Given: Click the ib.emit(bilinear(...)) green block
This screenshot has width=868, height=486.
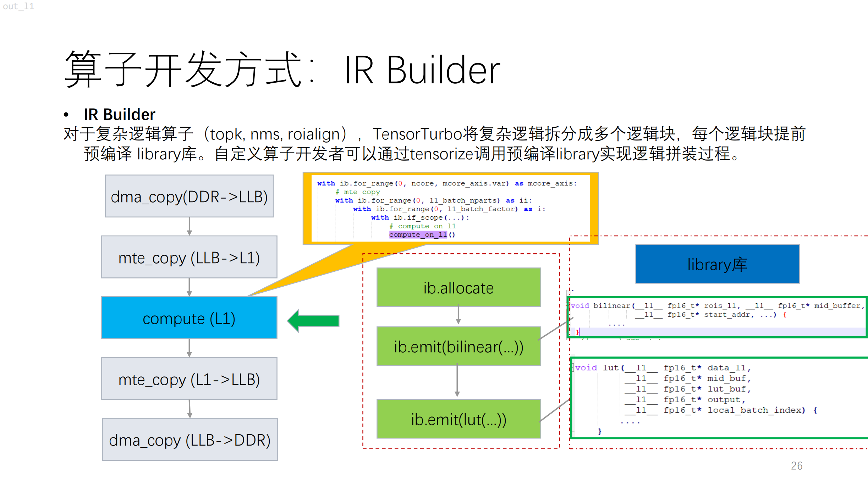Looking at the screenshot, I should coord(458,346).
